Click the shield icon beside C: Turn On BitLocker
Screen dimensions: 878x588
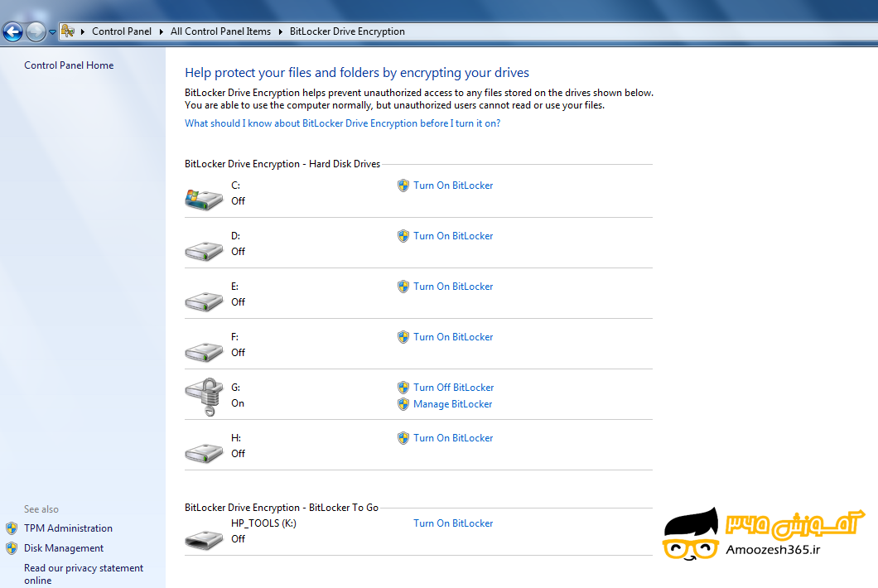coord(403,186)
